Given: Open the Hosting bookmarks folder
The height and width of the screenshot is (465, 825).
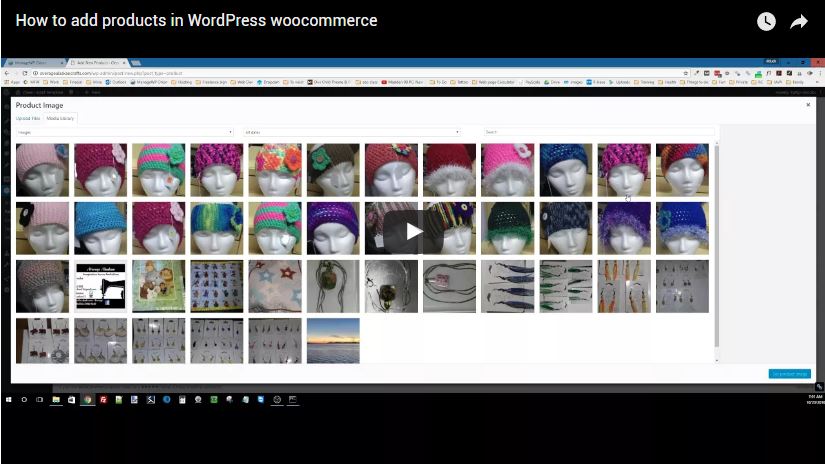Looking at the screenshot, I should [182, 82].
